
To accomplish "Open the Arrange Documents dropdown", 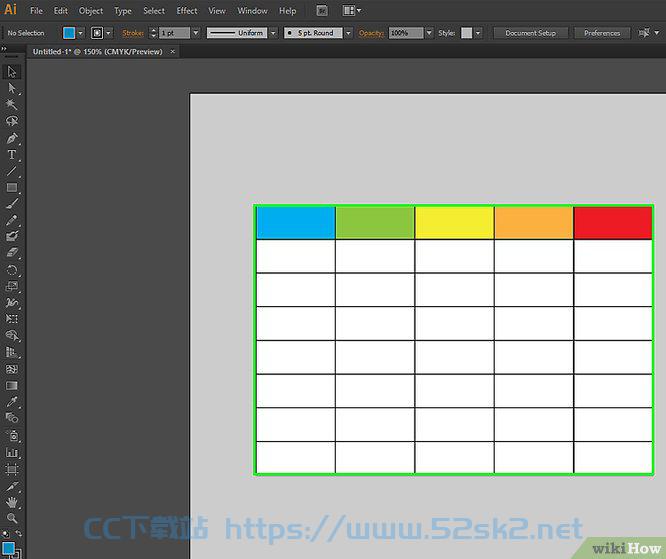I will click(352, 11).
